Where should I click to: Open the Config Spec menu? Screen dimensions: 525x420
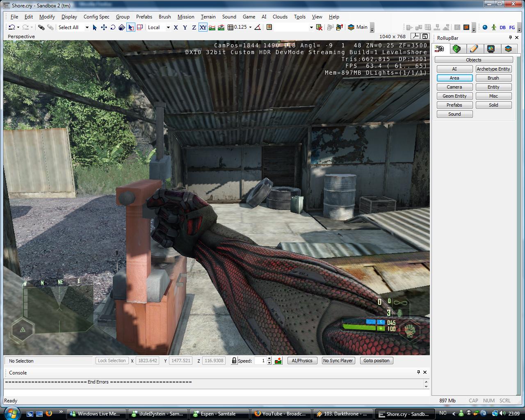[96, 17]
